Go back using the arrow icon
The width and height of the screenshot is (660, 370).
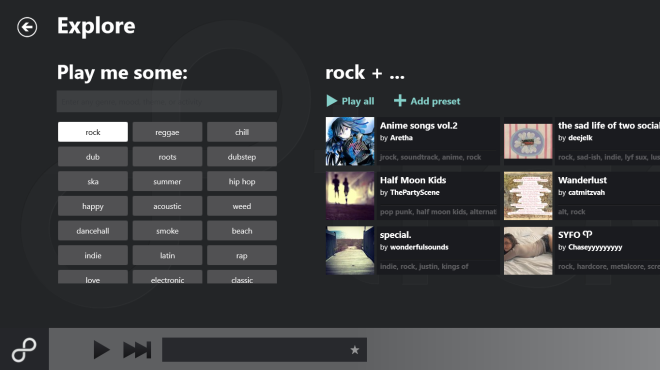(x=27, y=27)
